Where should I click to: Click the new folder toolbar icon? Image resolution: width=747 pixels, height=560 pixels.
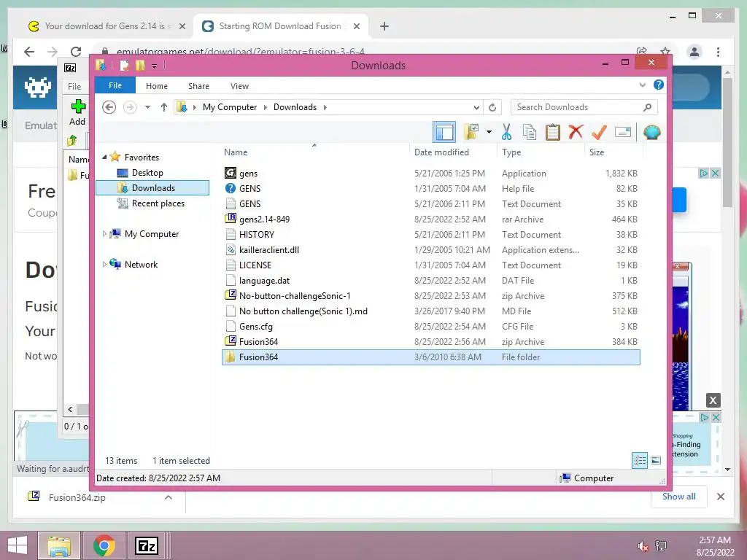pyautogui.click(x=471, y=132)
